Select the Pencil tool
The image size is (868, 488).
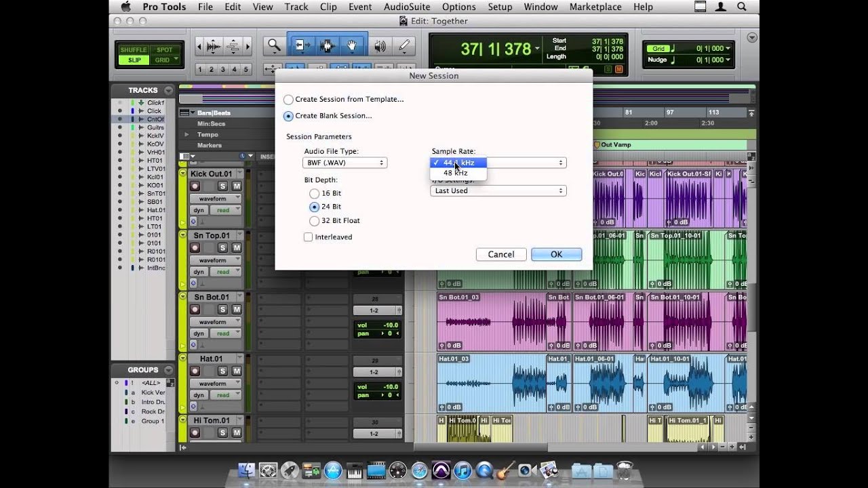[404, 46]
